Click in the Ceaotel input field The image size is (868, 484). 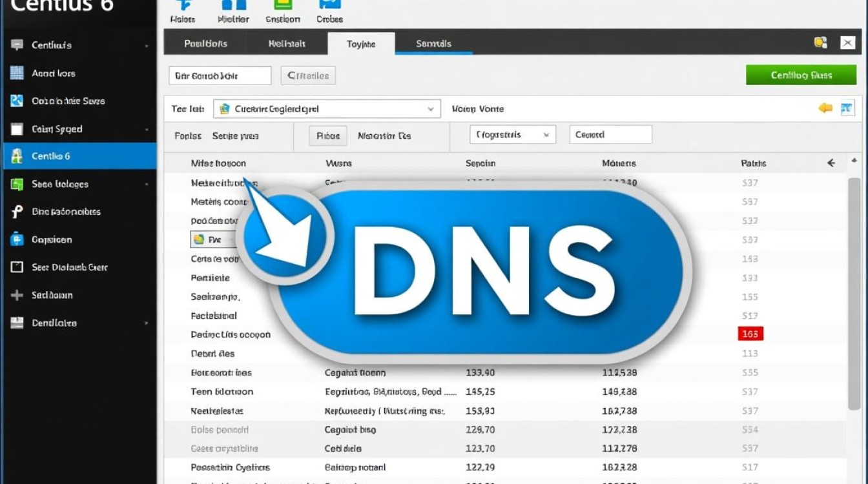610,135
